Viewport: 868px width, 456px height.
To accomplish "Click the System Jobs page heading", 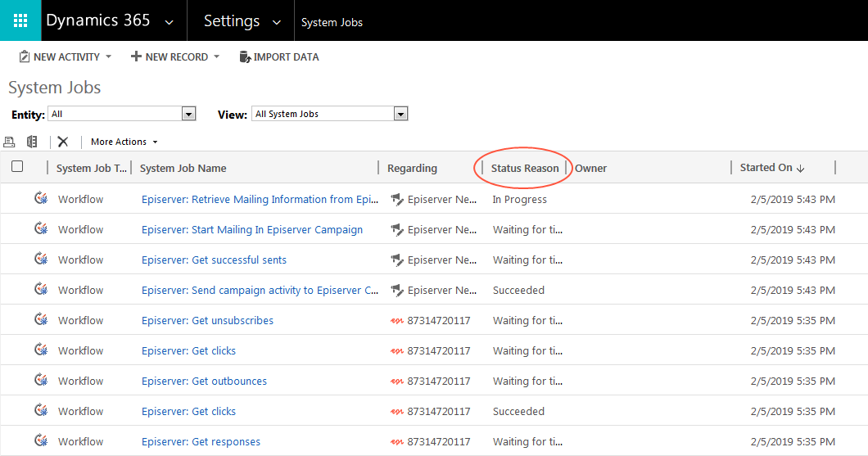I will tap(54, 88).
